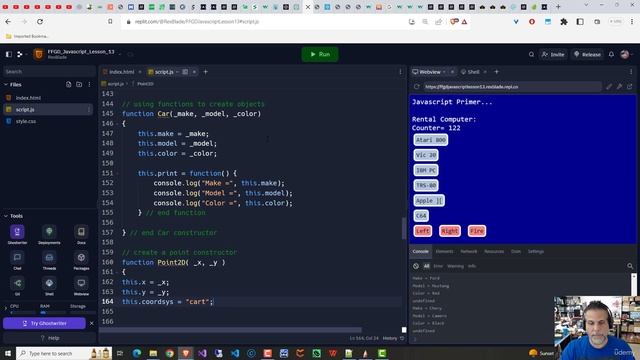
Task: Open the editor pane options menu
Action: [x=400, y=72]
